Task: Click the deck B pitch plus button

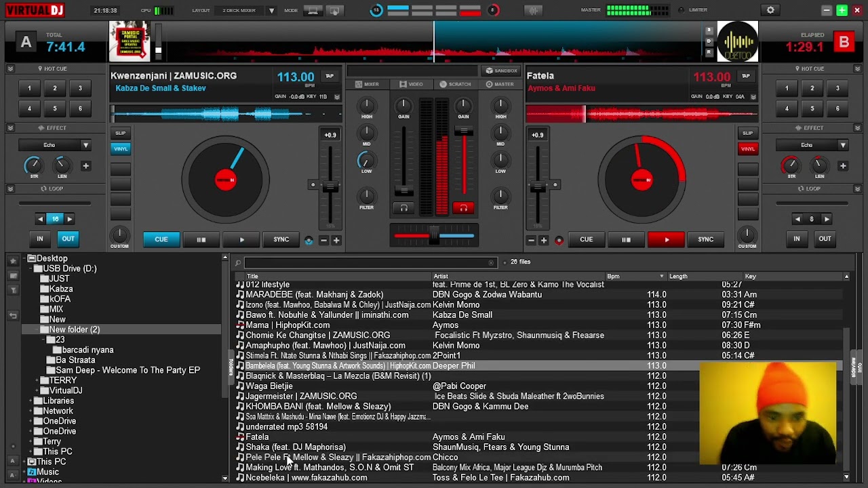Action: point(543,240)
